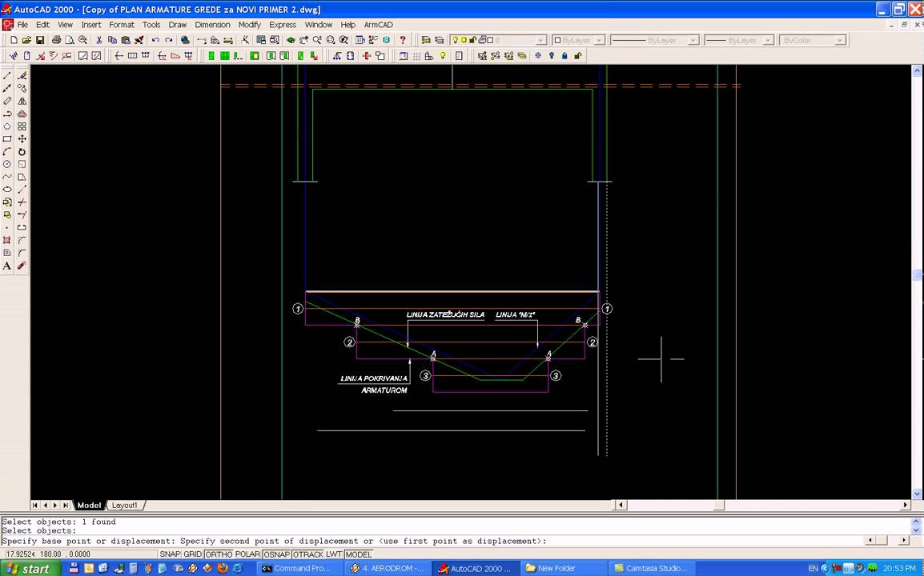Image resolution: width=924 pixels, height=576 pixels.
Task: Select the Multiline Text tool
Action: (7, 266)
